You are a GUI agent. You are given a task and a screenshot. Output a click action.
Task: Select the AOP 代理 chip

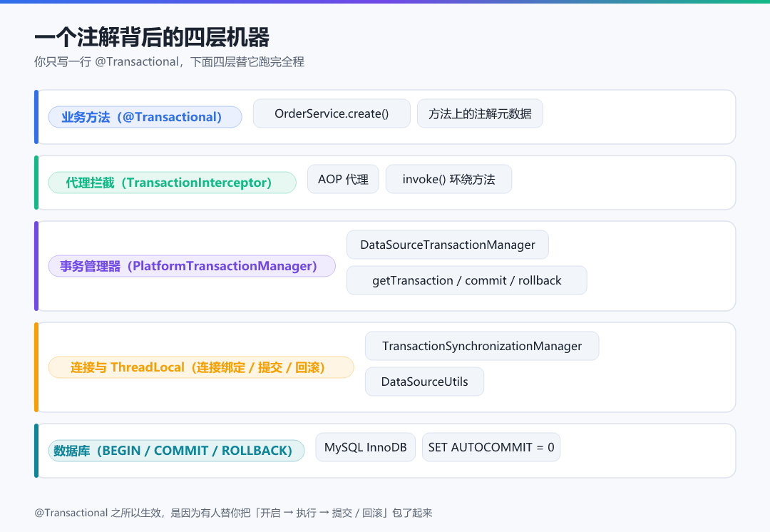click(343, 179)
